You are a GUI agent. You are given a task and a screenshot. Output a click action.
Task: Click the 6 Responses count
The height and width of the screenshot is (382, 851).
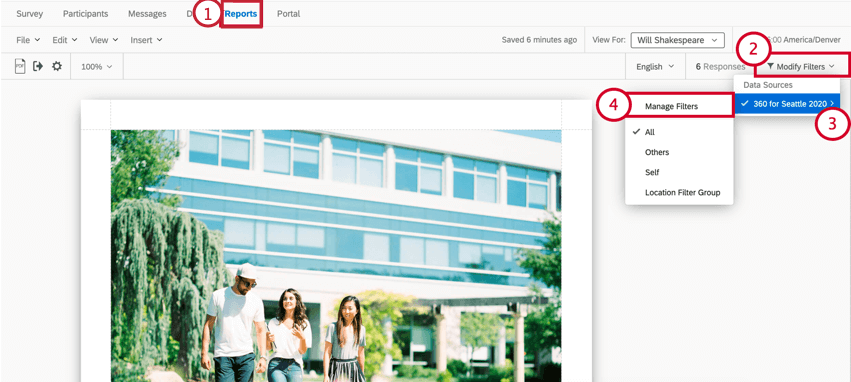(720, 67)
